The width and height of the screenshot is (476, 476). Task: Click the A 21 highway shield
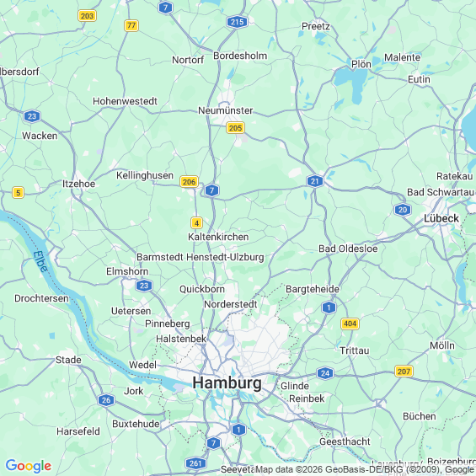315,181
